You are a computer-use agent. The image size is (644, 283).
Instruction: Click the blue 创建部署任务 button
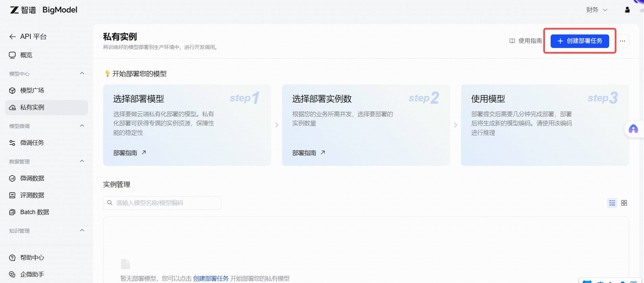pos(579,41)
